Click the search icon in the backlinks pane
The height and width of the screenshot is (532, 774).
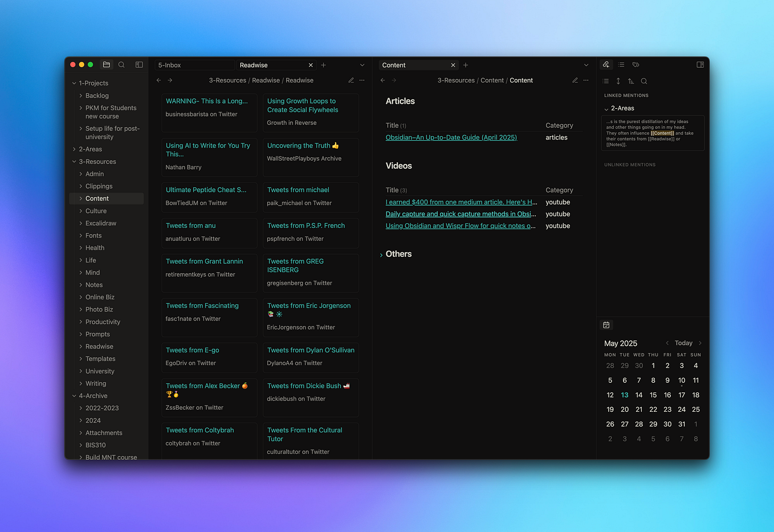644,81
